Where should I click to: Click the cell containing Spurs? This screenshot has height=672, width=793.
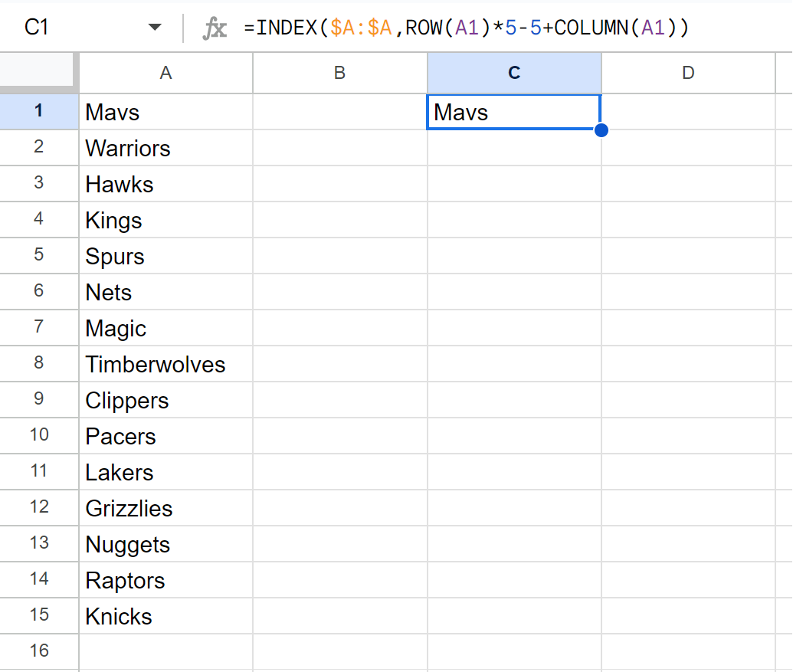pos(166,255)
